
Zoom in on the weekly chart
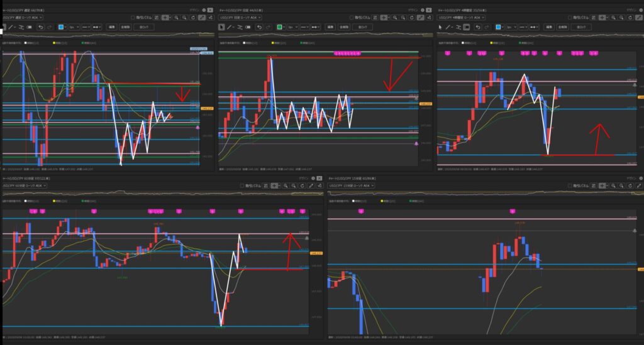176,18
